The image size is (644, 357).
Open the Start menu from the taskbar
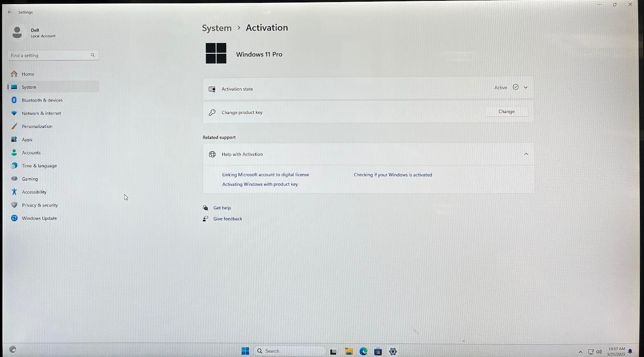tap(245, 351)
